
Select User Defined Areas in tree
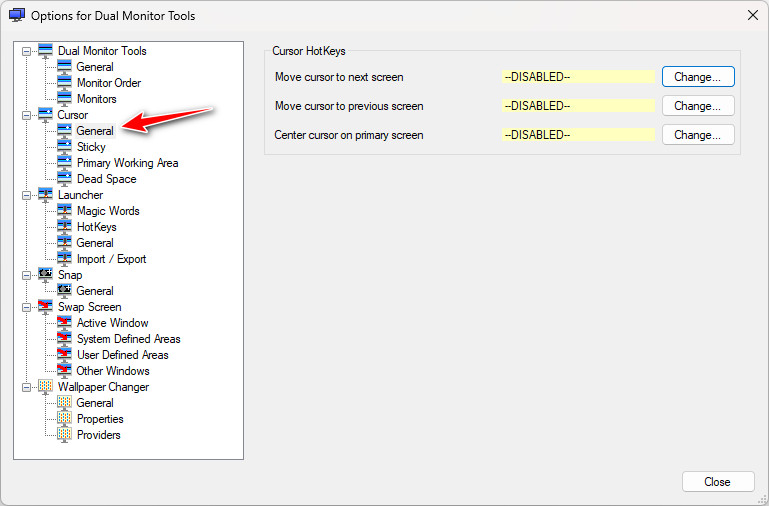[123, 355]
